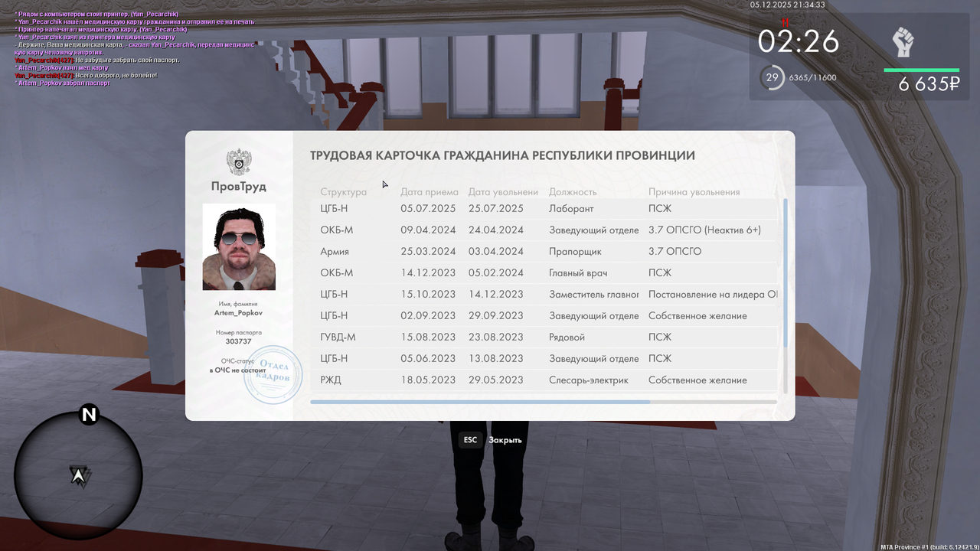The width and height of the screenshot is (980, 551).
Task: Click the ПровТруд title text
Action: (x=239, y=186)
